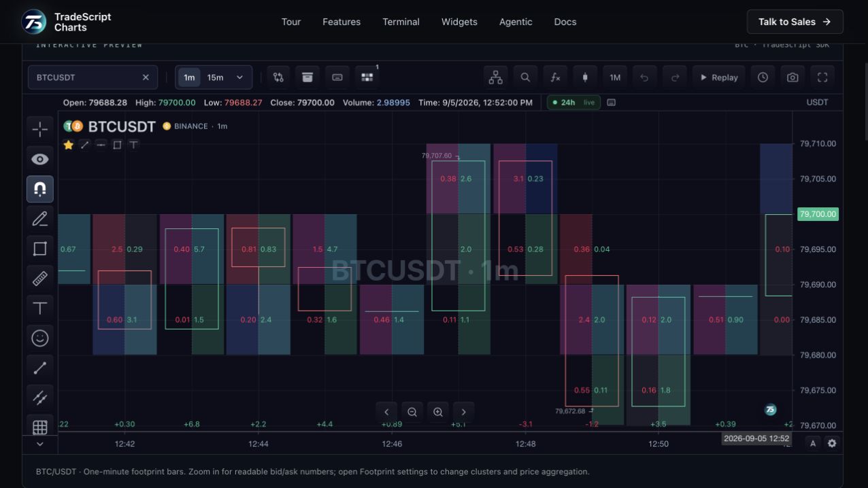Image resolution: width=868 pixels, height=488 pixels.
Task: Pan the chart left with arrow
Action: pyautogui.click(x=386, y=412)
